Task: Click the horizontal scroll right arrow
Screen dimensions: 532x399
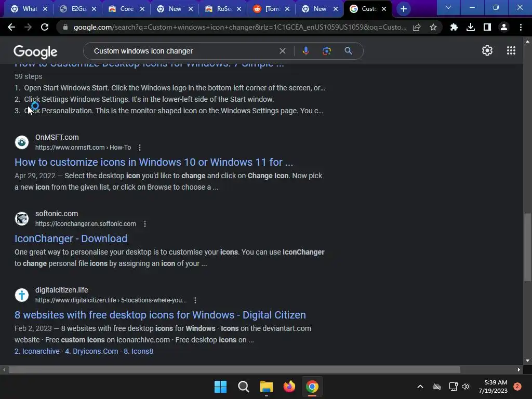Action: (518, 369)
